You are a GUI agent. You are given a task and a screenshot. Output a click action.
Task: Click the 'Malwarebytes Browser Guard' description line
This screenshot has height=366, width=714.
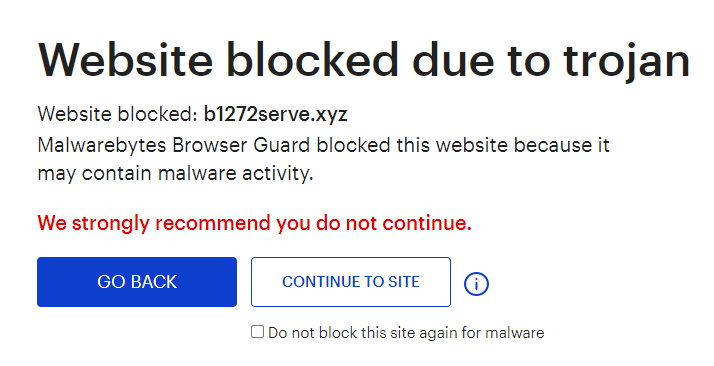click(323, 146)
